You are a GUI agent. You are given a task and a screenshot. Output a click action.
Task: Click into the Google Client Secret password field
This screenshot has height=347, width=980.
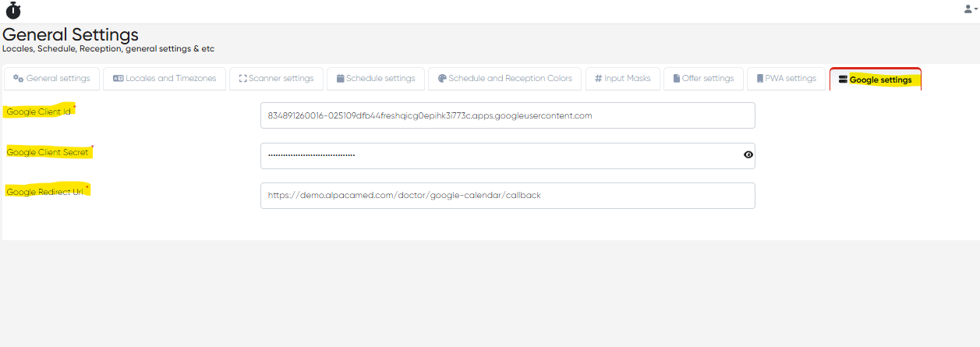coord(499,155)
